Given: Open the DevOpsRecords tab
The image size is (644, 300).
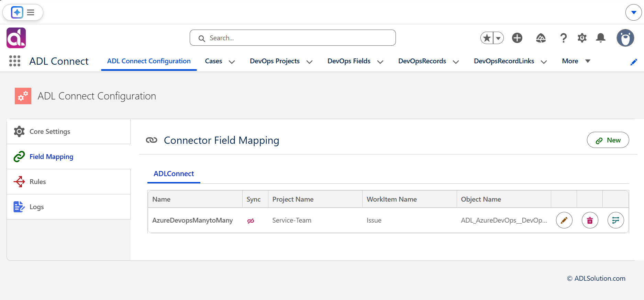Looking at the screenshot, I should (422, 61).
